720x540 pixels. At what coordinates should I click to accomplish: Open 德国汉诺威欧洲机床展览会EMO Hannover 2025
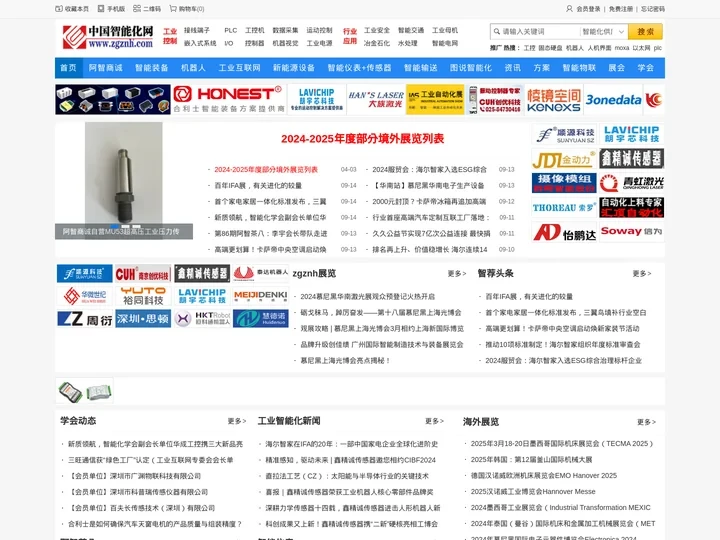tap(544, 475)
